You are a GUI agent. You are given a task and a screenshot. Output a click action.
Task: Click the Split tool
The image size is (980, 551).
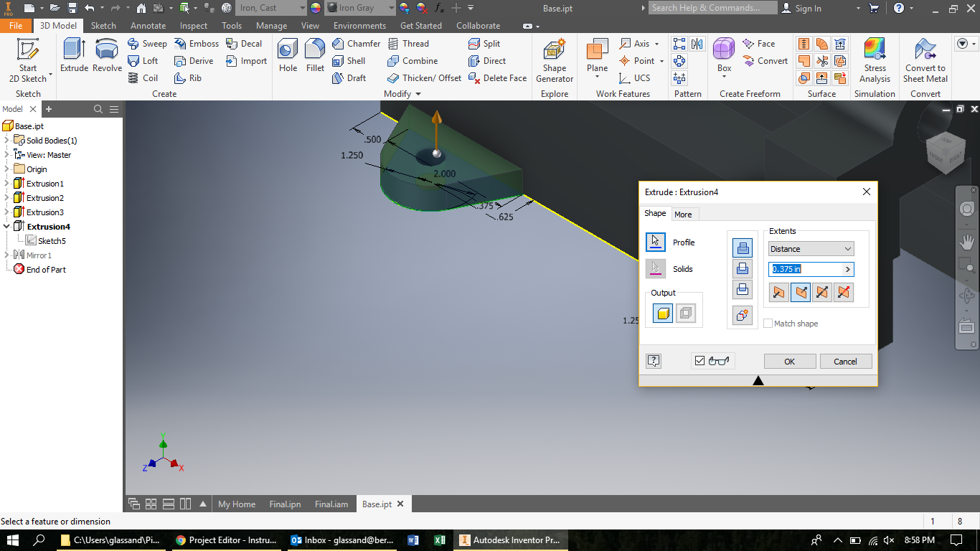pyautogui.click(x=484, y=44)
